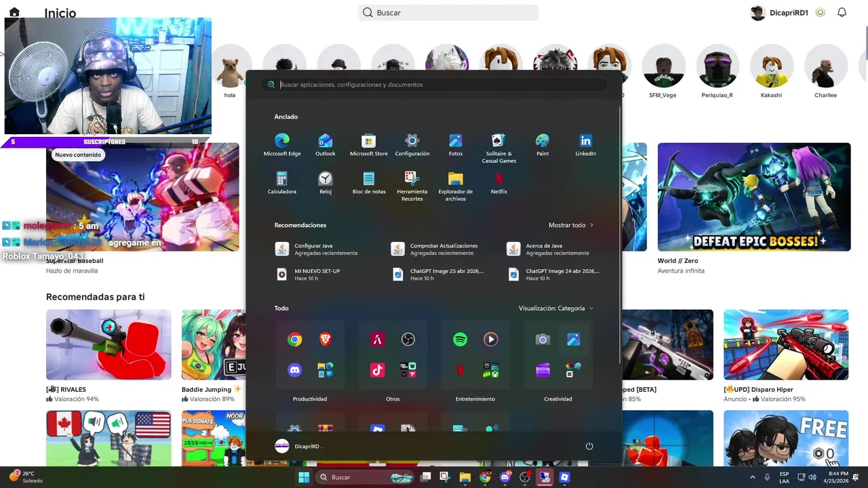This screenshot has height=488, width=868.
Task: Click Mostrar todo in Recomendaciones
Action: point(571,225)
